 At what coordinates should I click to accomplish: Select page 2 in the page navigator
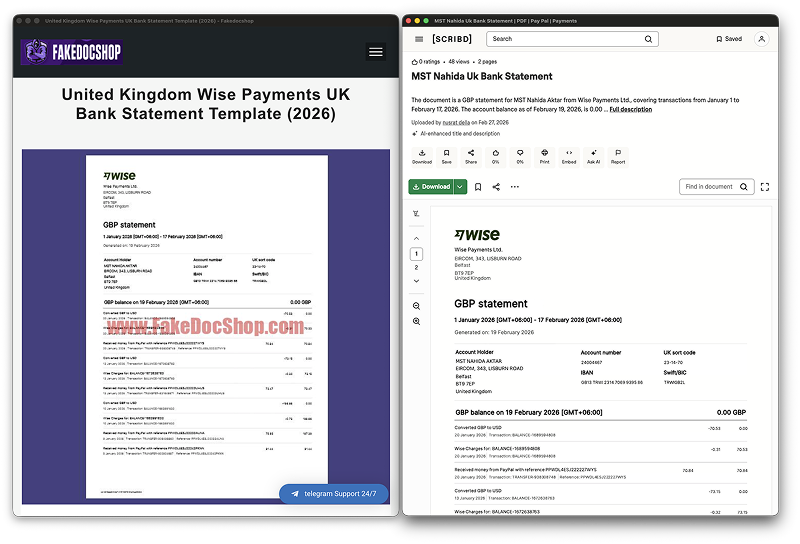(x=416, y=267)
